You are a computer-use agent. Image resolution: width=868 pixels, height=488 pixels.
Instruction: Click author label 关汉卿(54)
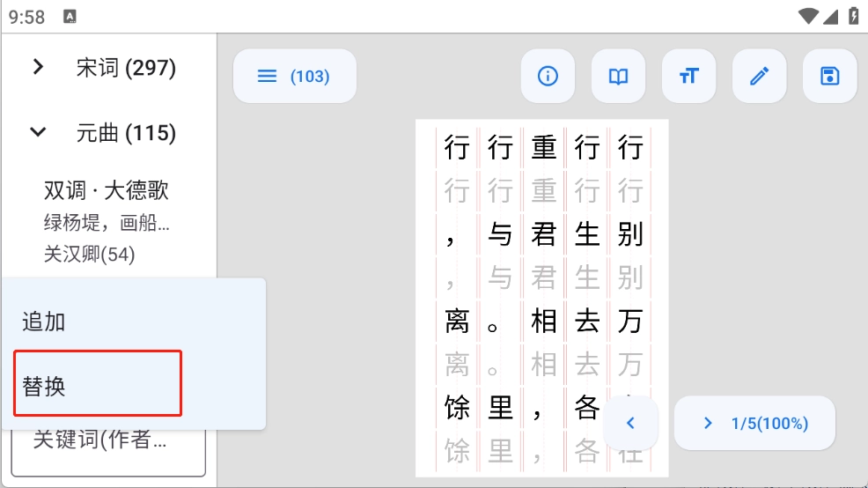89,255
